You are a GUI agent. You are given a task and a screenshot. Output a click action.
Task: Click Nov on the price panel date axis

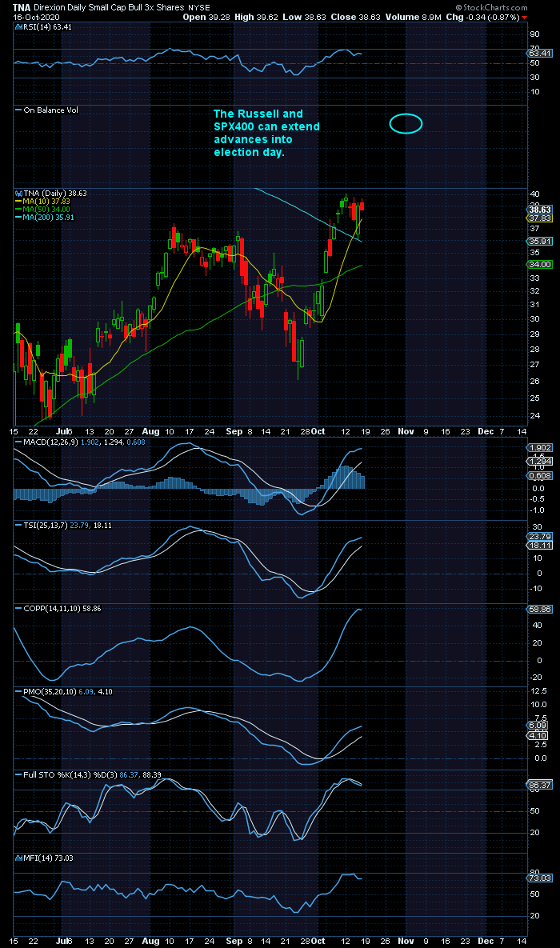click(405, 432)
